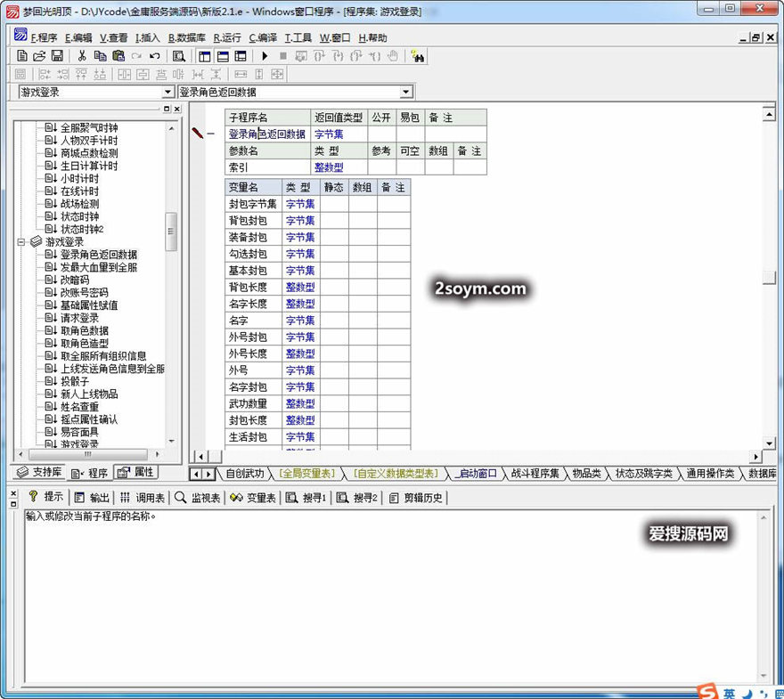Switch to the 战斗程序集 tab
Viewport: 784px width, 699px height.
coord(535,474)
